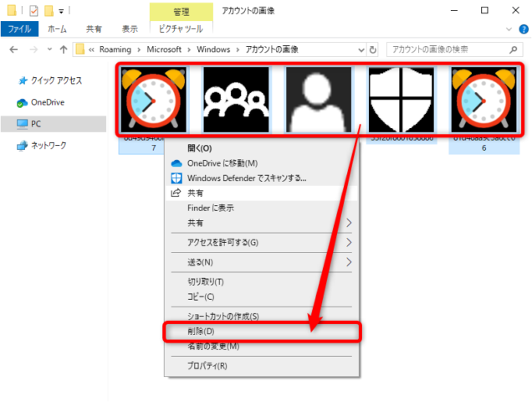The image size is (532, 402).
Task: Choose プロパティ(R) from context menu
Action: (x=262, y=366)
